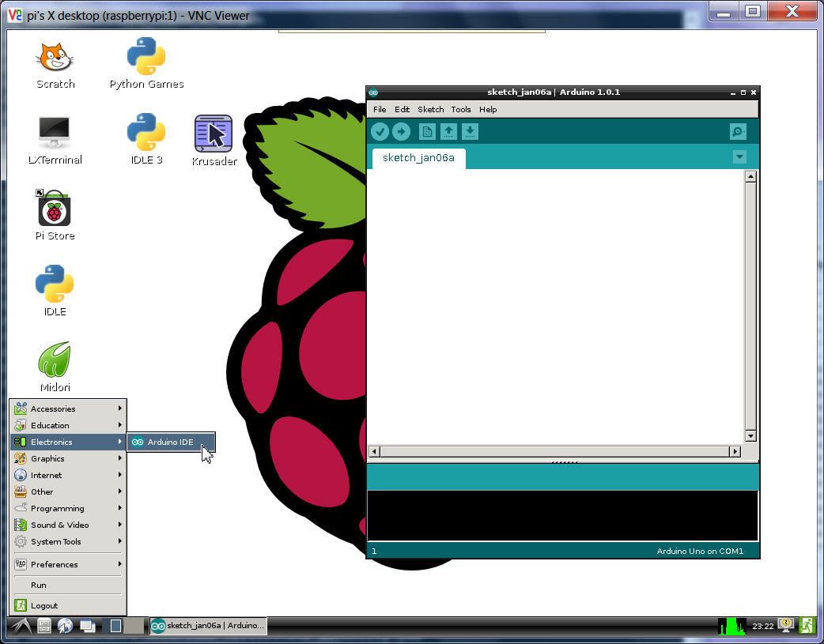Click the Open sketch up-arrow icon
The image size is (824, 644).
pyautogui.click(x=448, y=132)
